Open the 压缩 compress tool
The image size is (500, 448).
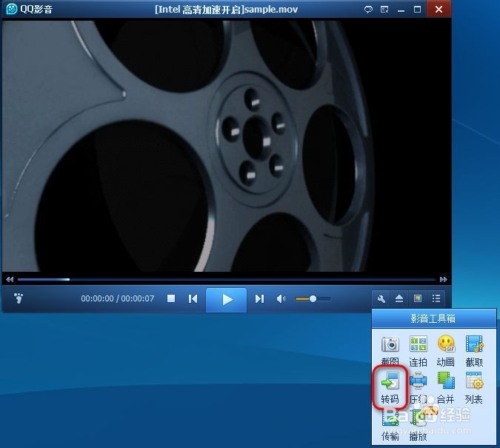tap(418, 388)
